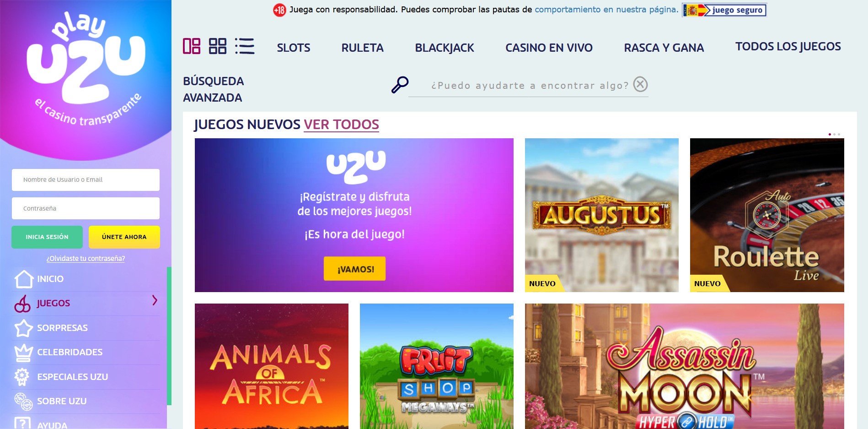Open Especiales Uzu gear badge icon

click(x=21, y=377)
